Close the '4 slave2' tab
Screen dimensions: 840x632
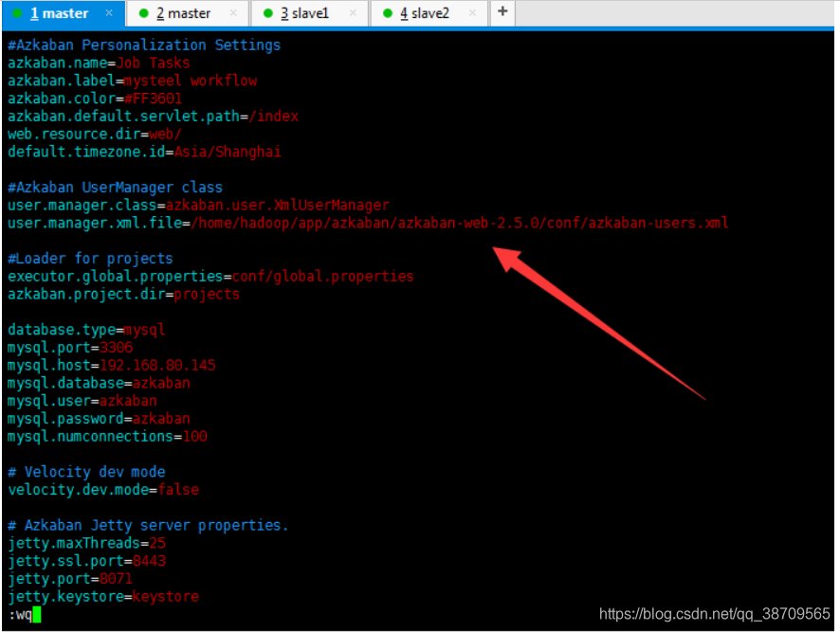point(472,13)
